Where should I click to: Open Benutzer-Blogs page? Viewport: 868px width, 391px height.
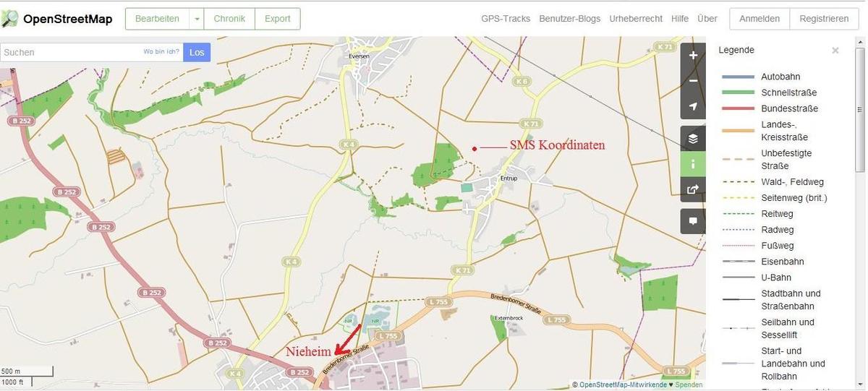[570, 19]
